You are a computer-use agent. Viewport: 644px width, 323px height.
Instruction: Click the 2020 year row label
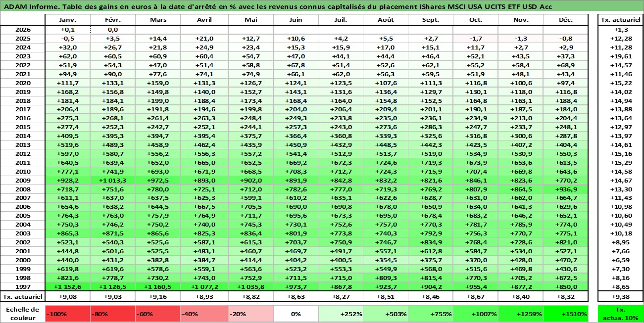(23, 83)
